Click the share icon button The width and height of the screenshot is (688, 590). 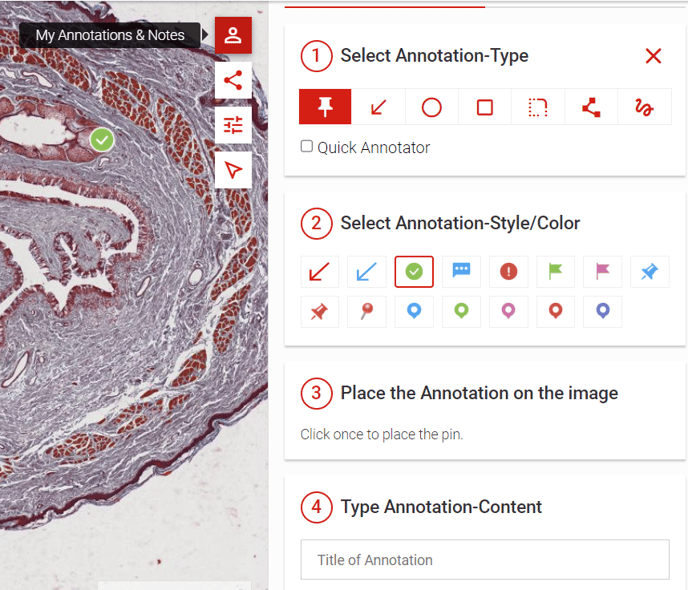point(233,80)
